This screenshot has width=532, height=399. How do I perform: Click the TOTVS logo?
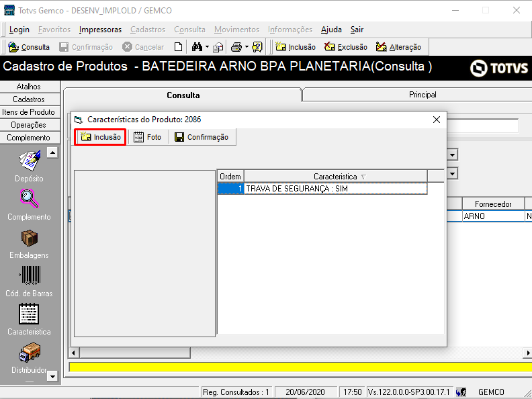point(499,68)
